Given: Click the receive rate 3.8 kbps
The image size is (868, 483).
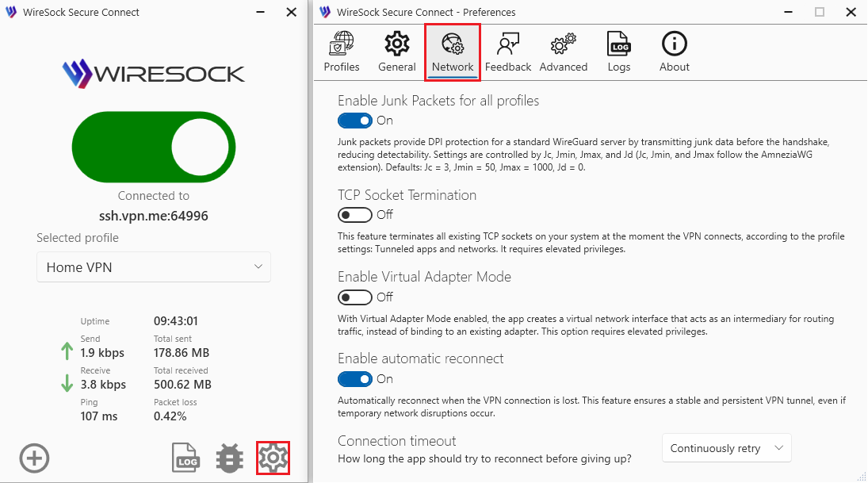Looking at the screenshot, I should (103, 385).
